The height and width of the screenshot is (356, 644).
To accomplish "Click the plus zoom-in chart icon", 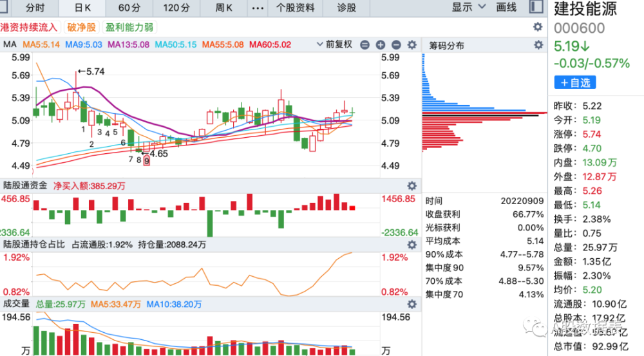I will [381, 45].
